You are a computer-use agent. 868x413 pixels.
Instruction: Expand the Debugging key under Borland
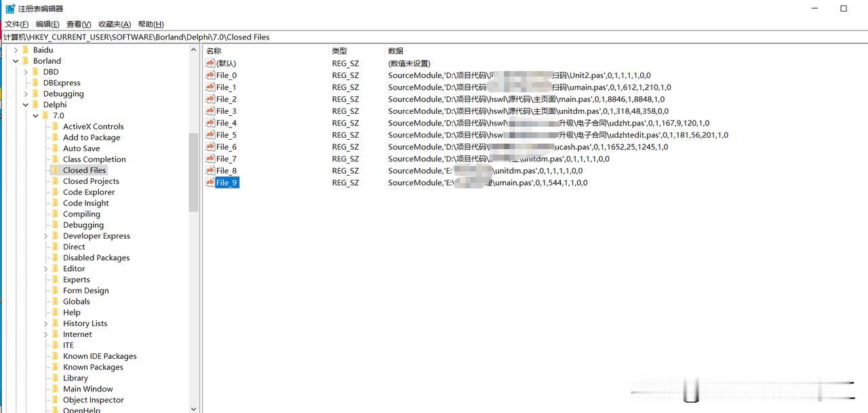click(26, 94)
